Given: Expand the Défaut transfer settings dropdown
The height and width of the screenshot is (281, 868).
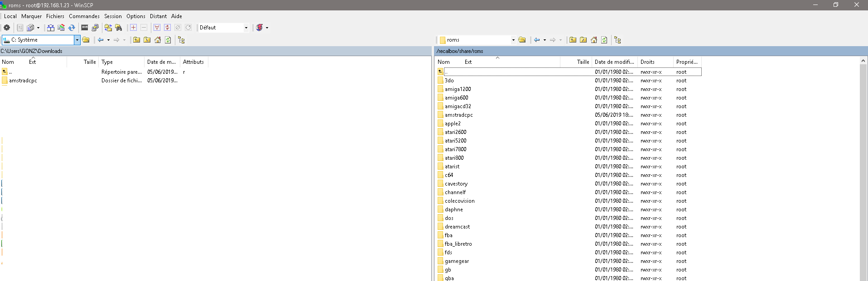Looking at the screenshot, I should point(246,28).
